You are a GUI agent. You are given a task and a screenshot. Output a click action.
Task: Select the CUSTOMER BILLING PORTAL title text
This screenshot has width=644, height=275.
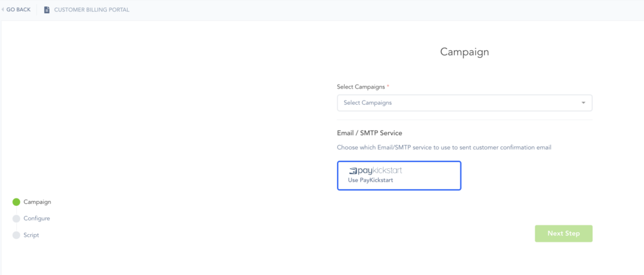click(x=92, y=9)
